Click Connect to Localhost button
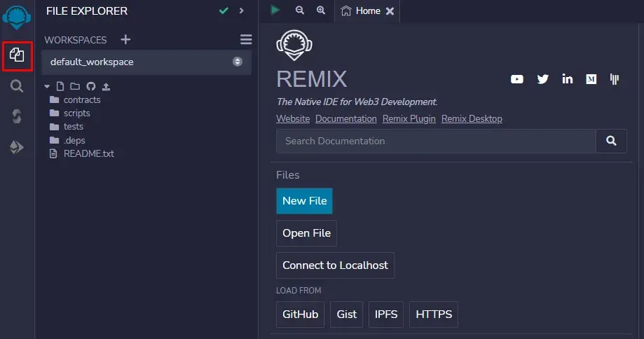Image resolution: width=644 pixels, height=339 pixels. pyautogui.click(x=335, y=265)
